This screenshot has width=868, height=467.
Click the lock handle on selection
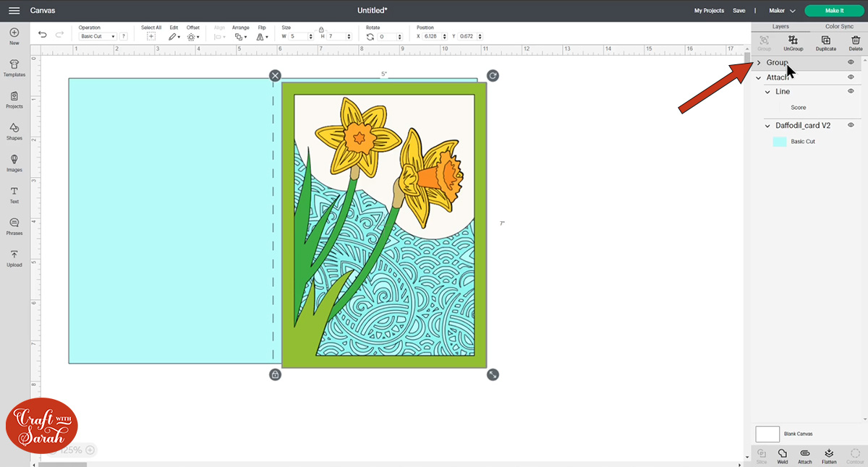click(x=275, y=374)
